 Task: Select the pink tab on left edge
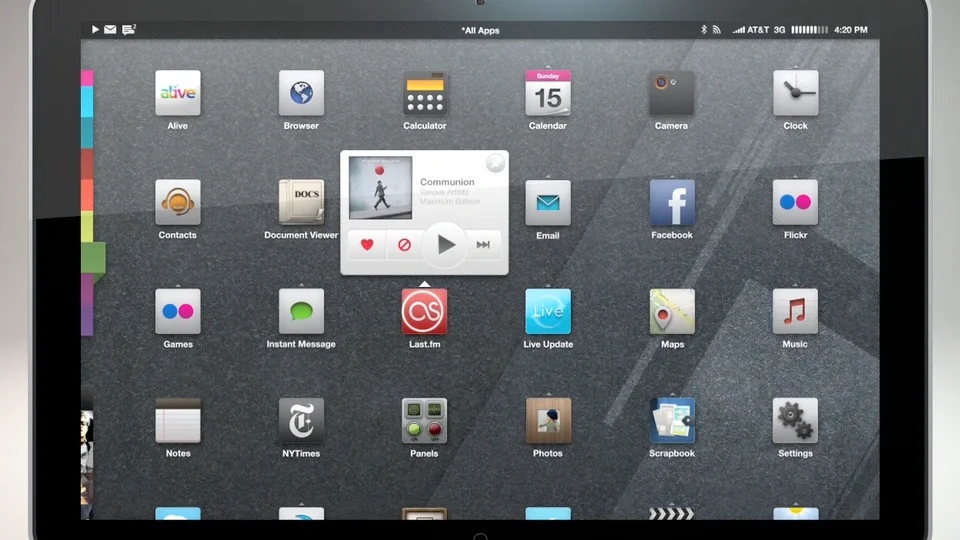click(87, 78)
